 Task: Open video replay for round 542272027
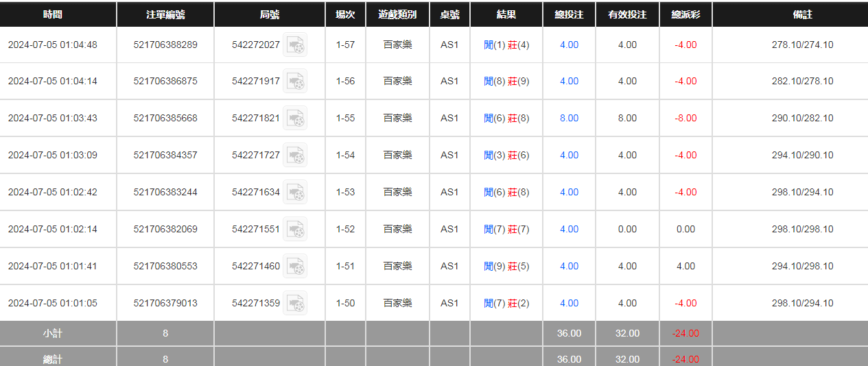pos(295,45)
